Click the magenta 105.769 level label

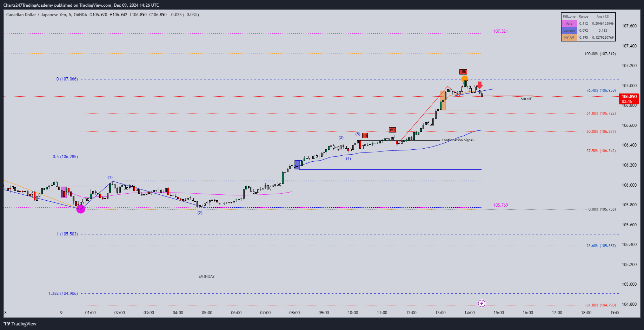500,205
